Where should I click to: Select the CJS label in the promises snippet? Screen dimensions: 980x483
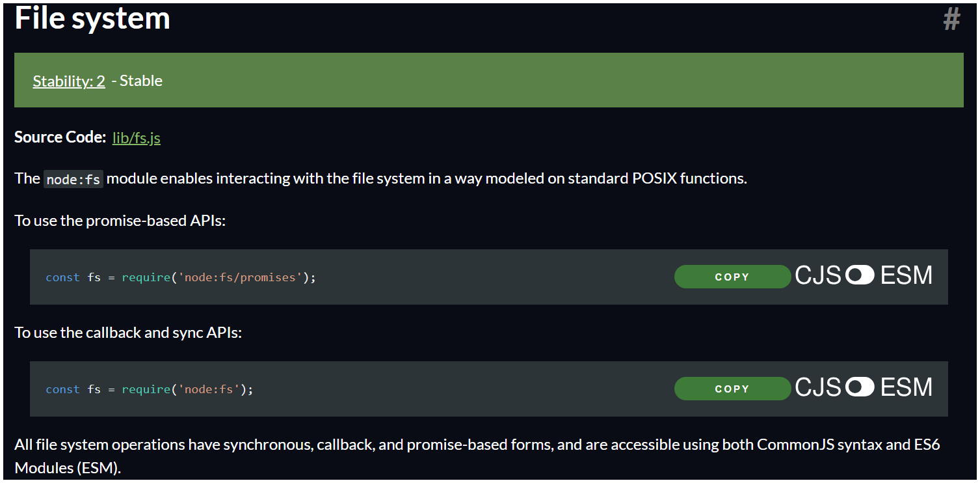pyautogui.click(x=818, y=275)
